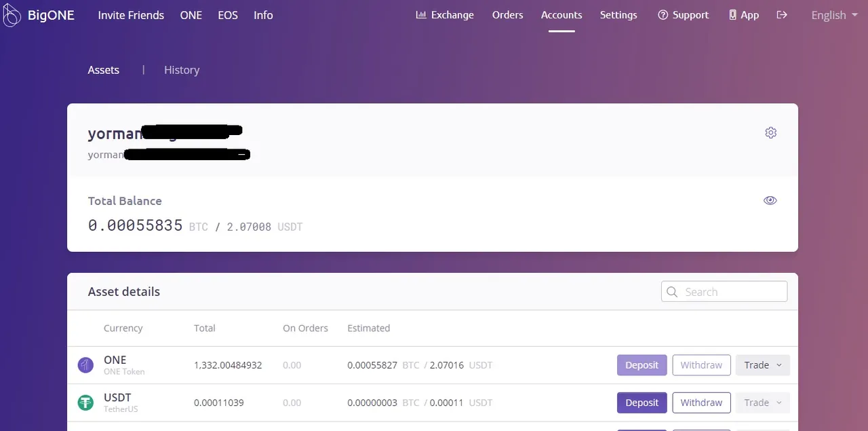Screen dimensions: 868x431
Task: Withdraw USDT
Action: click(x=701, y=402)
